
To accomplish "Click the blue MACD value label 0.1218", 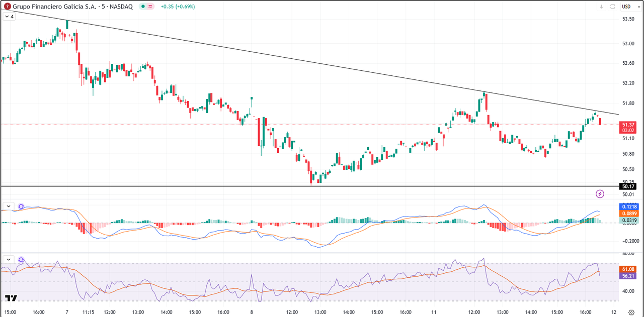I will [629, 206].
